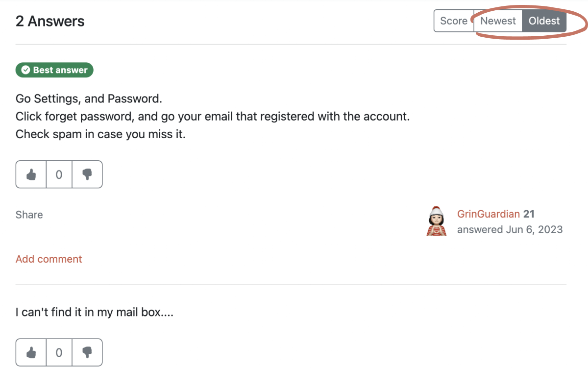This screenshot has height=368, width=588.
Task: Upvote the "can't find it" answer
Action: coord(31,352)
